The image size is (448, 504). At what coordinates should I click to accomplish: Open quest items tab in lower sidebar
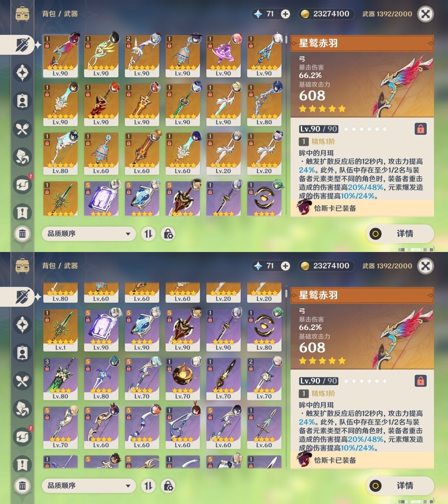click(x=22, y=465)
